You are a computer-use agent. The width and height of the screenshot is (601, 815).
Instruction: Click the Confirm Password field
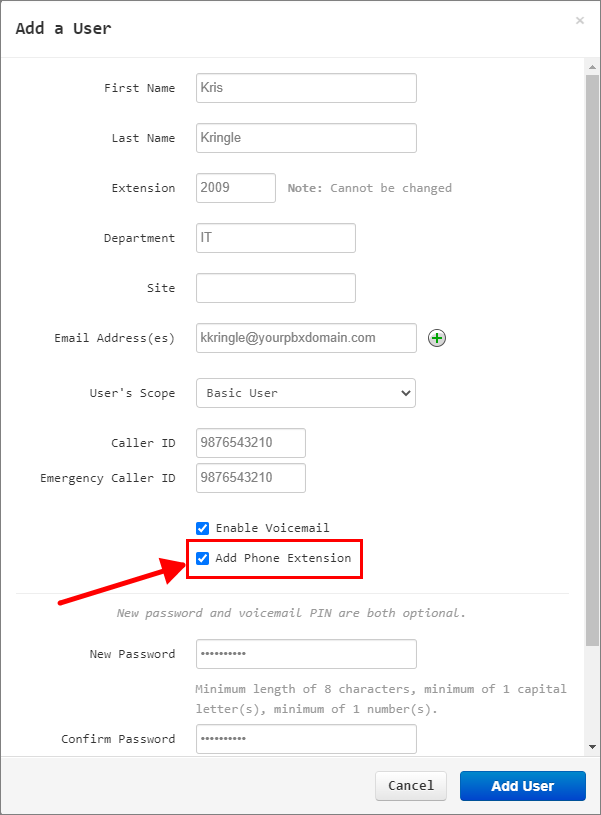pyautogui.click(x=306, y=739)
